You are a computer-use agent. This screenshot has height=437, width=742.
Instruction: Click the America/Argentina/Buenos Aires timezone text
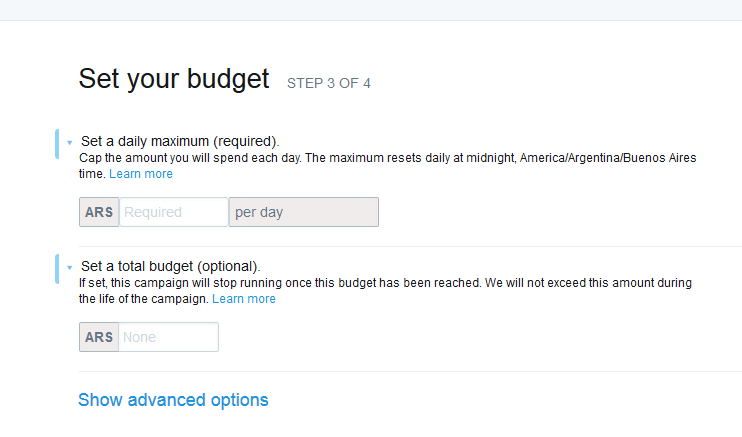tap(608, 158)
